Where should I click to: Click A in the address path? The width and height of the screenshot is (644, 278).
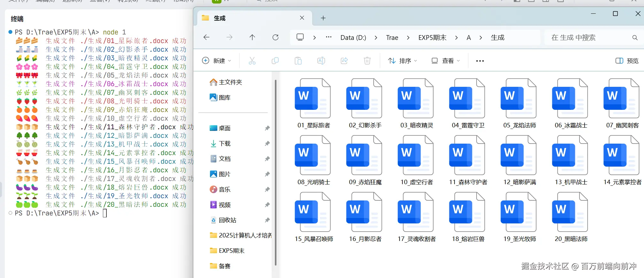click(469, 38)
